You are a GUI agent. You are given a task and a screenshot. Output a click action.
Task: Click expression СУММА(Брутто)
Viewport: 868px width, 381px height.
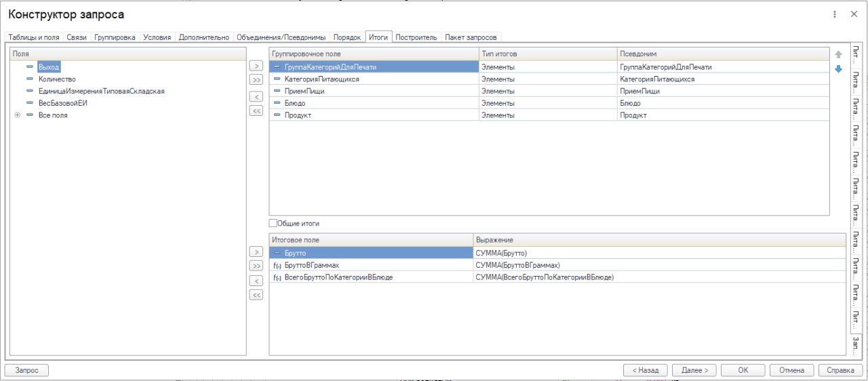[660, 253]
